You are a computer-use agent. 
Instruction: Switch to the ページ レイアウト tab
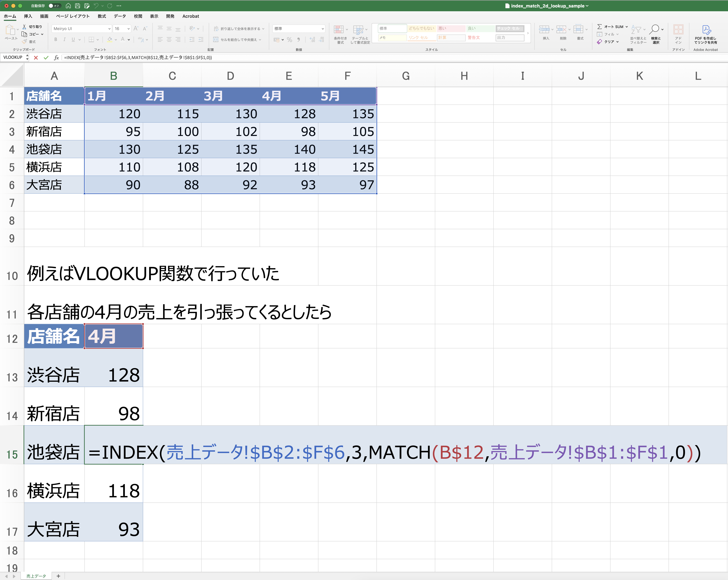73,16
